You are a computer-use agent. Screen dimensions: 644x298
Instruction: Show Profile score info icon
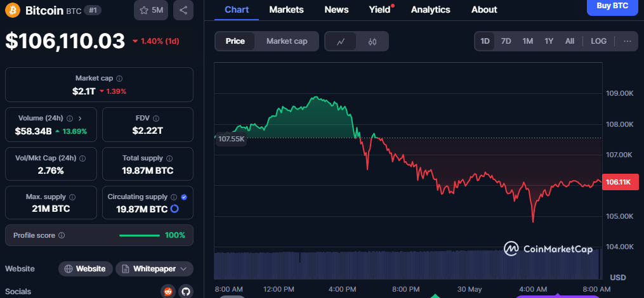pyautogui.click(x=62, y=236)
